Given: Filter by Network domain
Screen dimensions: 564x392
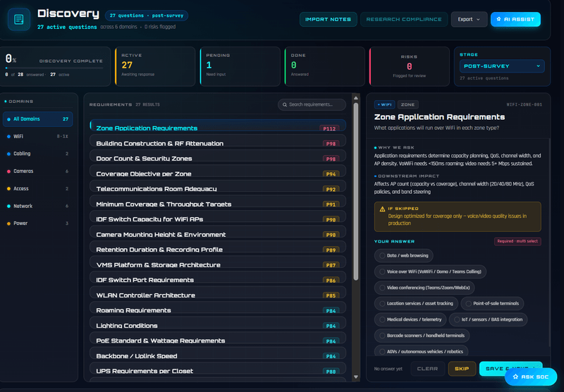Looking at the screenshot, I should (x=38, y=206).
